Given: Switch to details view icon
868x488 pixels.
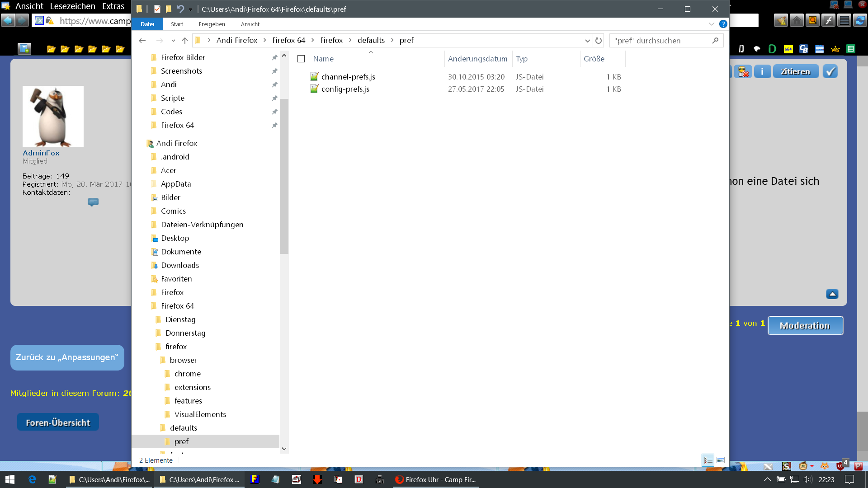Looking at the screenshot, I should click(x=708, y=460).
